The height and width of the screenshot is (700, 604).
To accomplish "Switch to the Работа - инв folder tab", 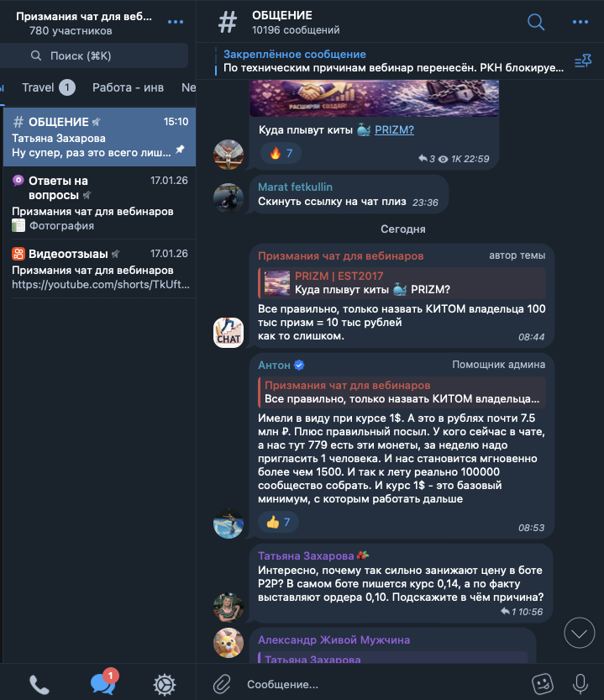I will (129, 87).
